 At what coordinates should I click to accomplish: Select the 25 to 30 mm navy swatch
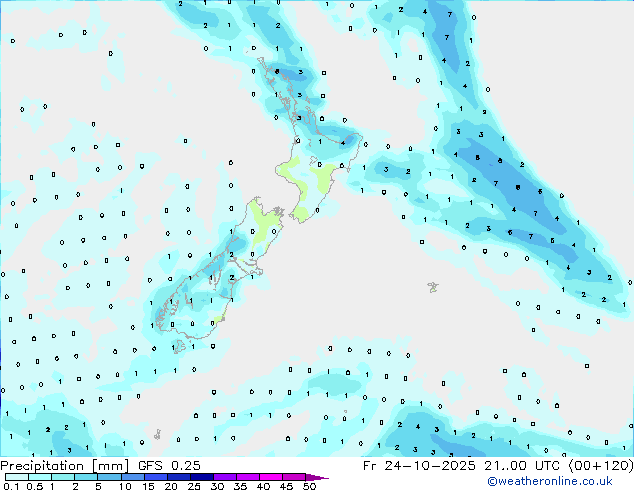(202, 477)
